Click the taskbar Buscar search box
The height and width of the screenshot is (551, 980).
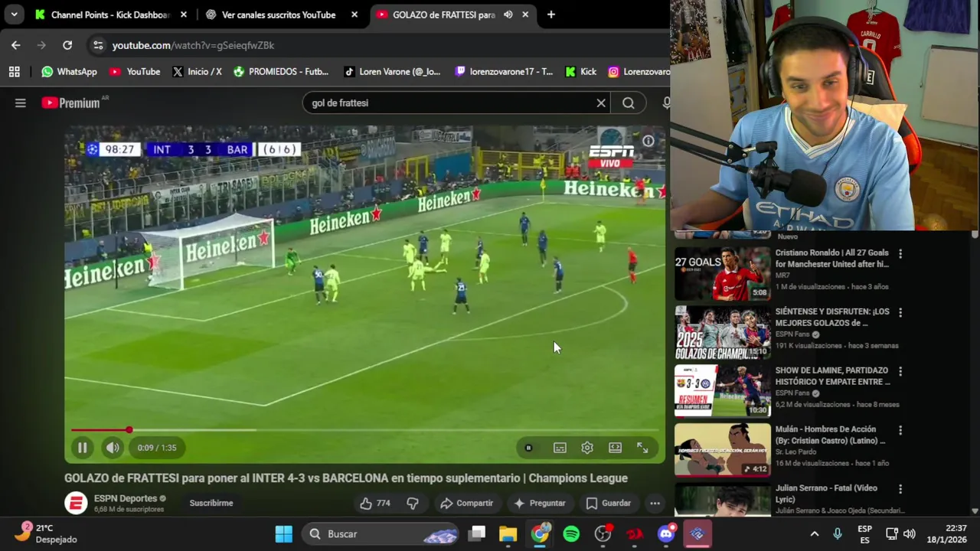(x=380, y=533)
